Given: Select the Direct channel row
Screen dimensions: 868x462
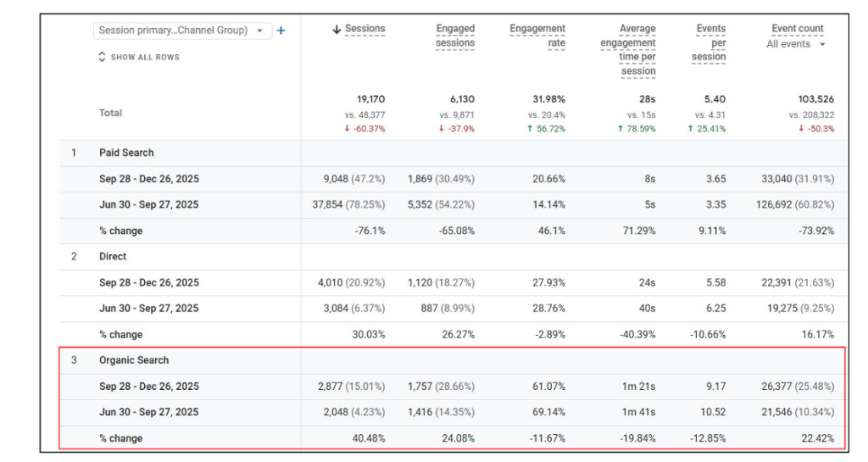Looking at the screenshot, I should coord(113,256).
